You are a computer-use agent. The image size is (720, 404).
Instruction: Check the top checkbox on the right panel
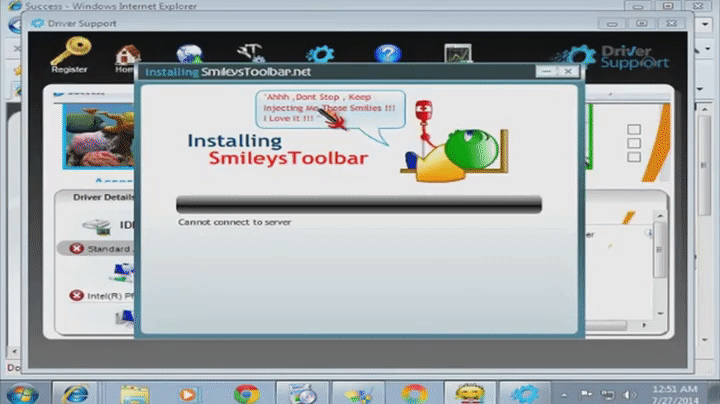click(x=632, y=131)
